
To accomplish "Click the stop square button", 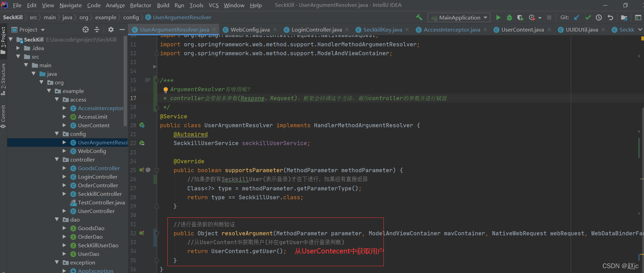I will 549,17.
